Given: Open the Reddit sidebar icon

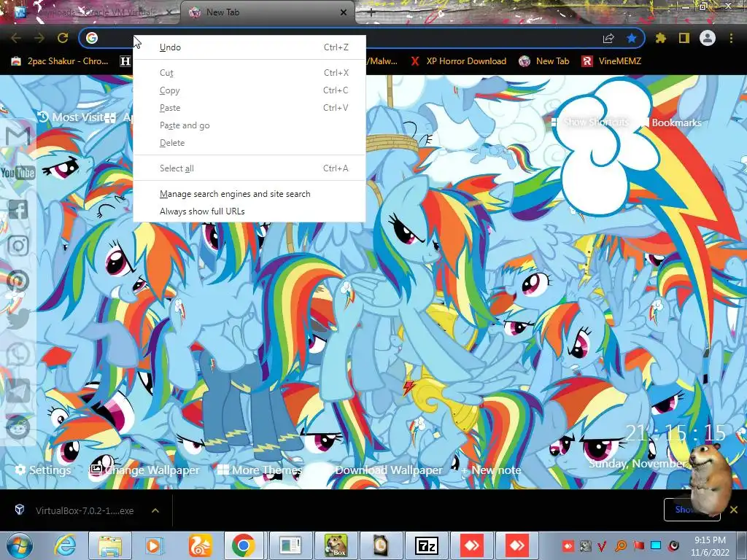Looking at the screenshot, I should [x=18, y=427].
